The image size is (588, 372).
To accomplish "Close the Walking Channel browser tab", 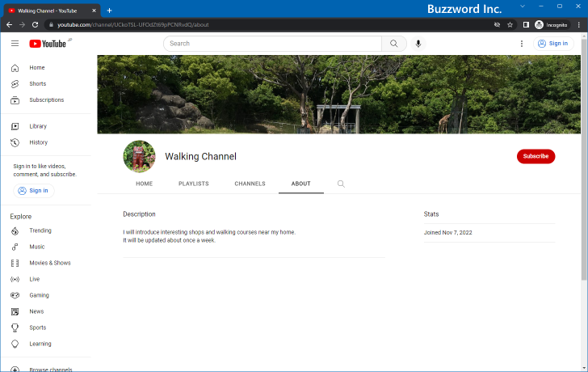I will click(x=94, y=11).
